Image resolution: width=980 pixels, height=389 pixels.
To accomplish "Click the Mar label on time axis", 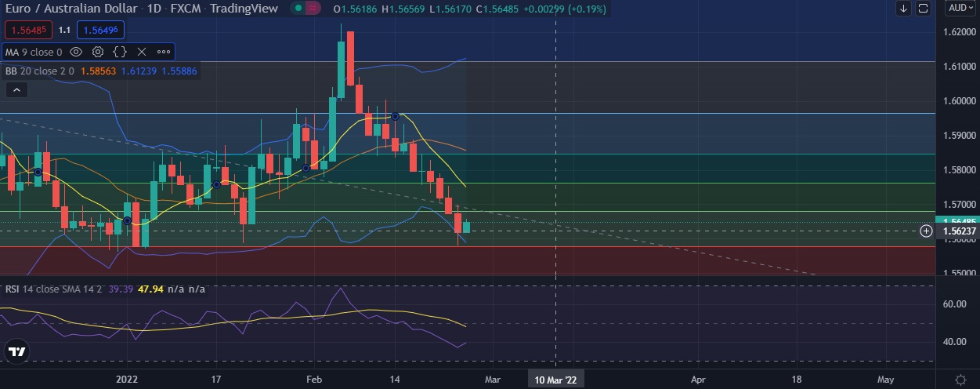I will pos(493,379).
